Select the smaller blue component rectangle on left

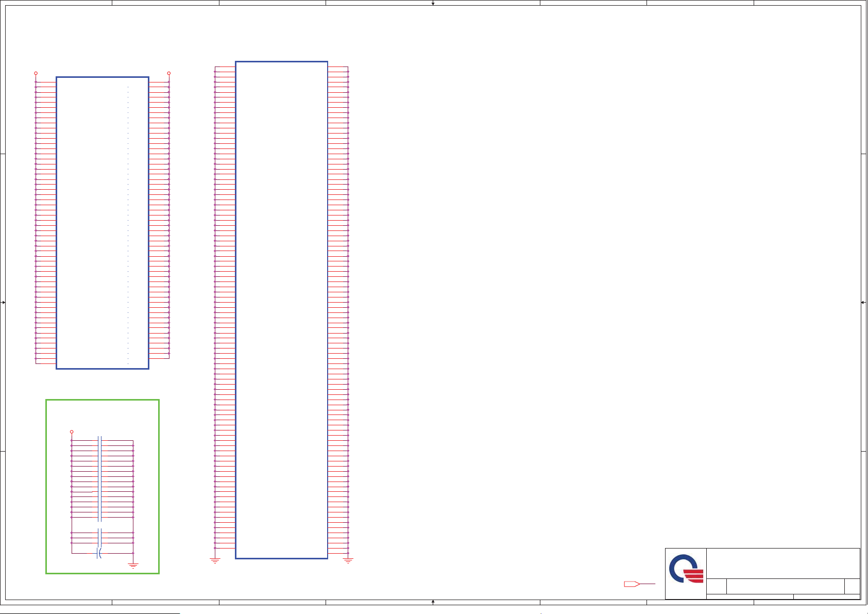coord(102,223)
